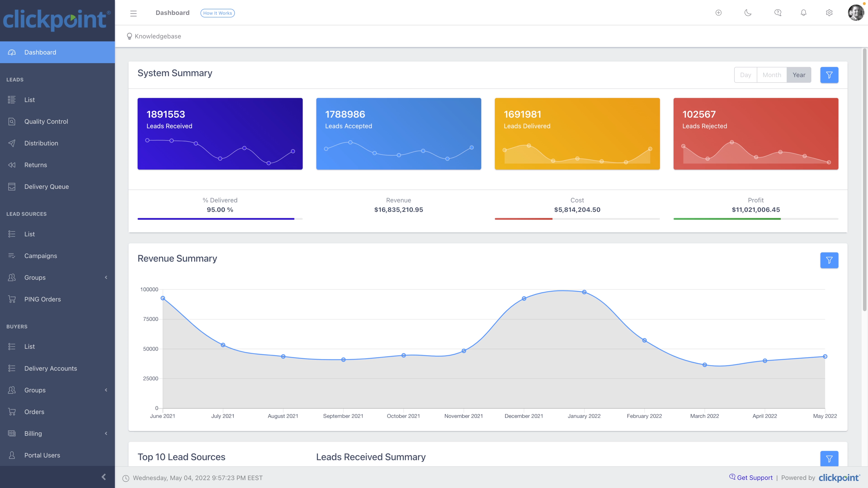Viewport: 868px width, 488px height.
Task: Click the footer clickpoint logo
Action: click(839, 478)
